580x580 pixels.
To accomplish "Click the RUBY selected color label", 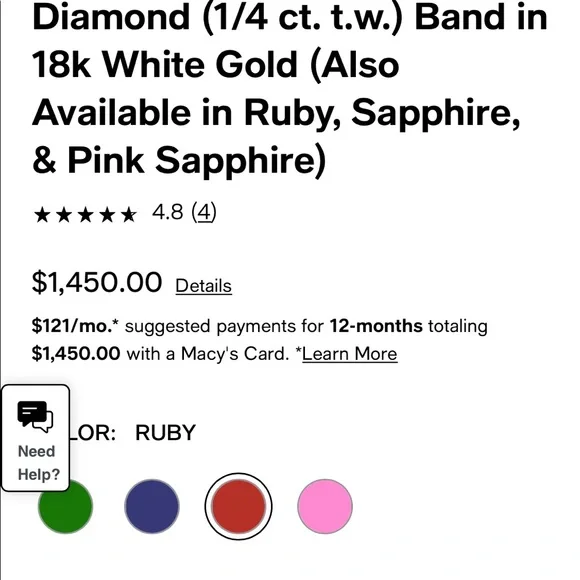I will click(x=165, y=432).
